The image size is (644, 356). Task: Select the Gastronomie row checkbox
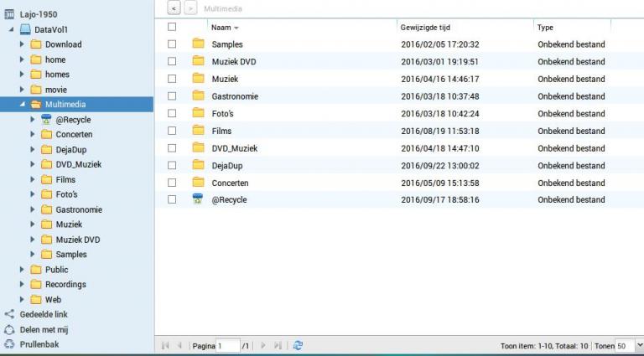point(172,96)
